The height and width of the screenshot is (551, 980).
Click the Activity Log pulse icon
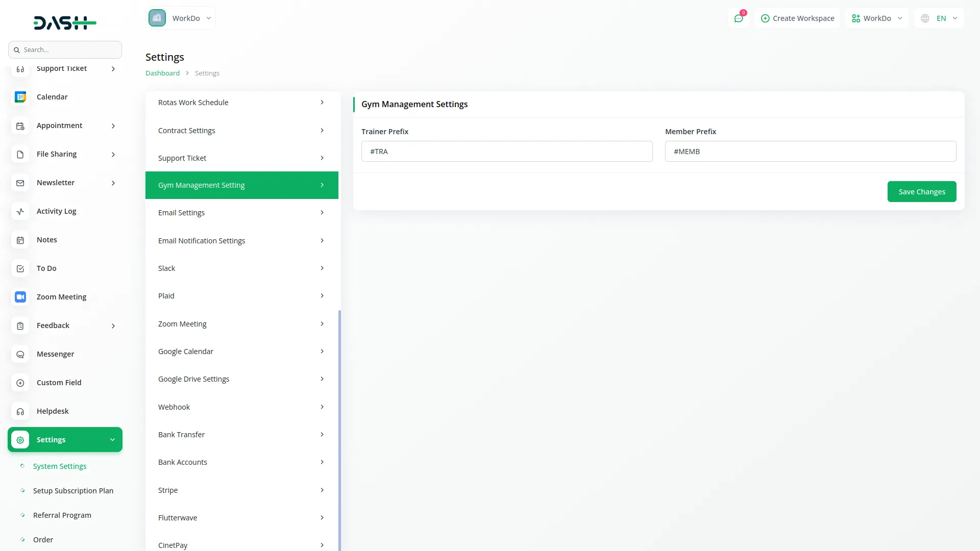20,211
